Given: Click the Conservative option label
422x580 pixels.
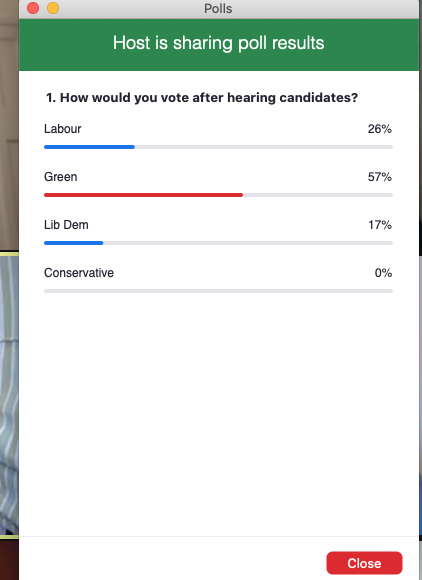Looking at the screenshot, I should point(79,273).
